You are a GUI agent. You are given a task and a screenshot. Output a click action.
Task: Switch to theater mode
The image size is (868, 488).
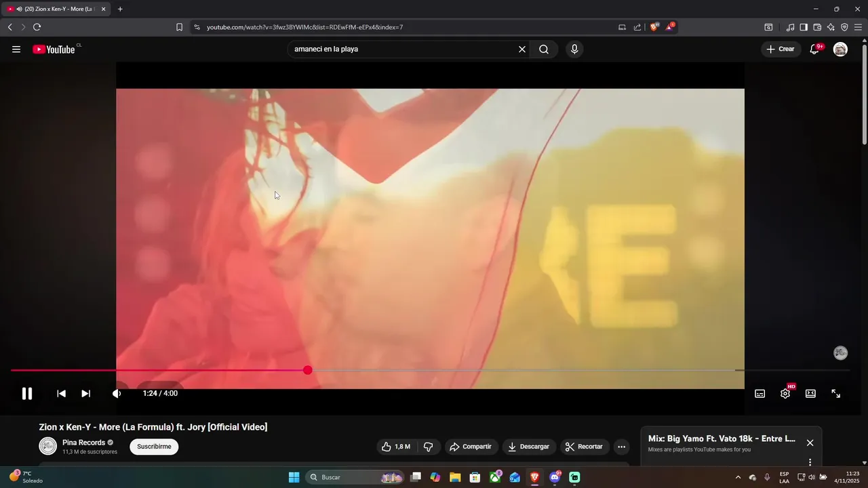click(x=810, y=394)
